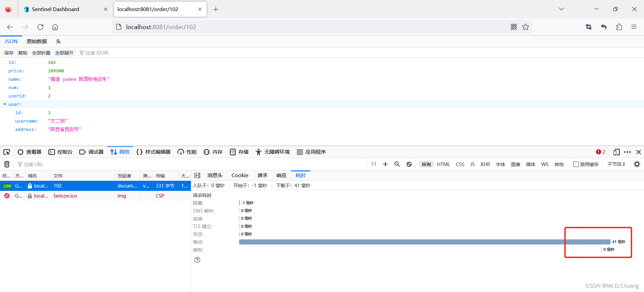Toggle the disable cache checkbox
Image resolution: width=644 pixels, height=292 pixels.
point(576,164)
